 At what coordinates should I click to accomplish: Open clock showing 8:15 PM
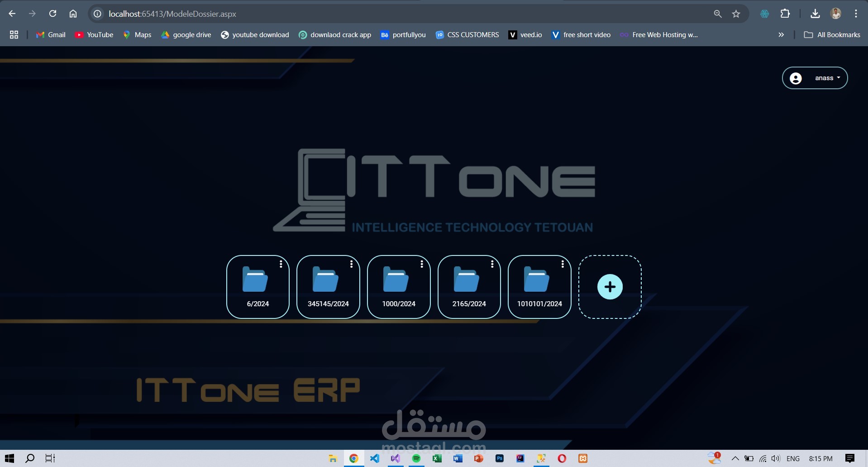click(821, 458)
